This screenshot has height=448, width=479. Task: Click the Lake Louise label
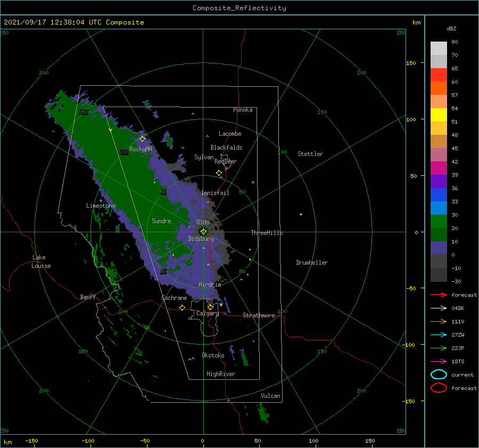tap(41, 262)
